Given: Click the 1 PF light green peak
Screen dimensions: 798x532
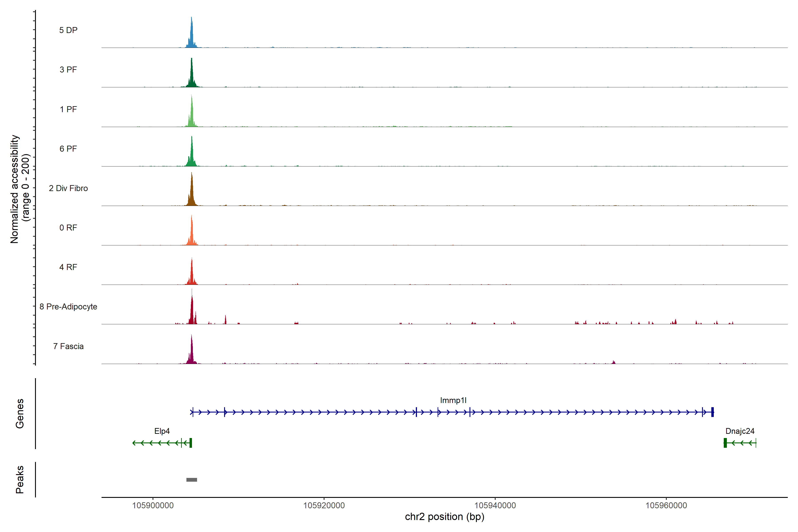Looking at the screenshot, I should coord(192,115).
